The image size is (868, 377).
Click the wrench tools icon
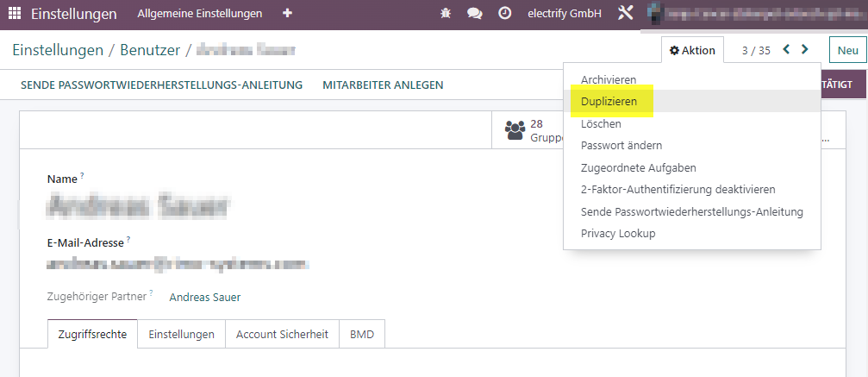click(625, 13)
